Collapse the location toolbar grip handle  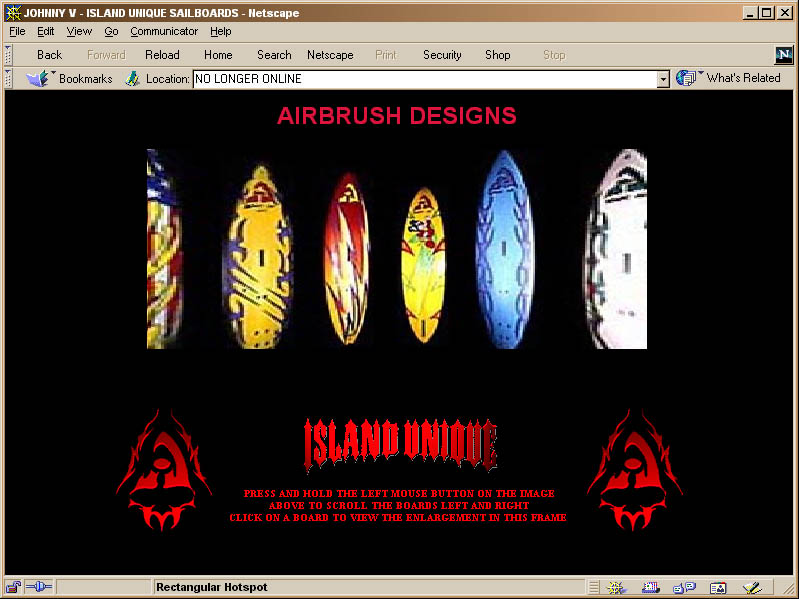click(8, 78)
